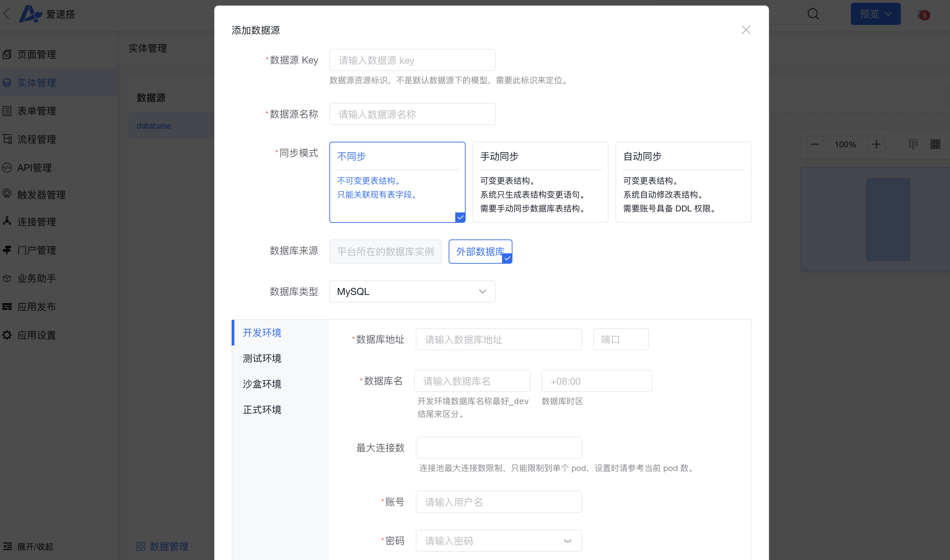The height and width of the screenshot is (560, 950).
Task: Open 页面管理 in the sidebar
Action: [x=58, y=54]
